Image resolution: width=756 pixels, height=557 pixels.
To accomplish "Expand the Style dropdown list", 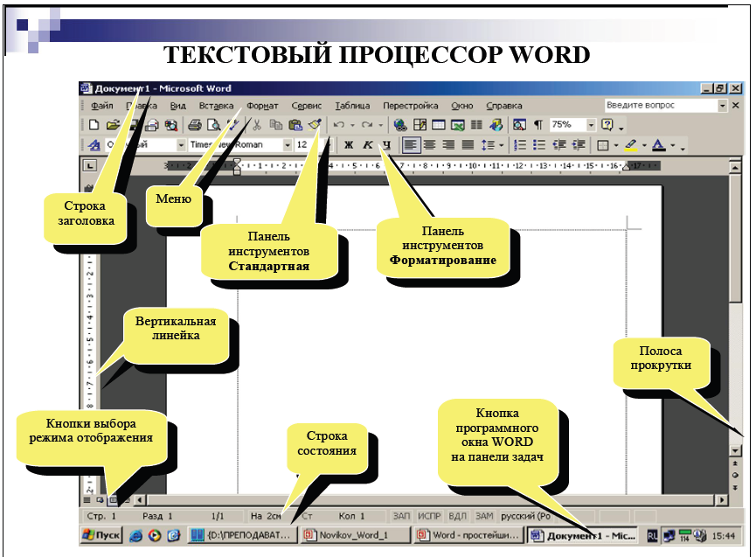I will tap(181, 144).
